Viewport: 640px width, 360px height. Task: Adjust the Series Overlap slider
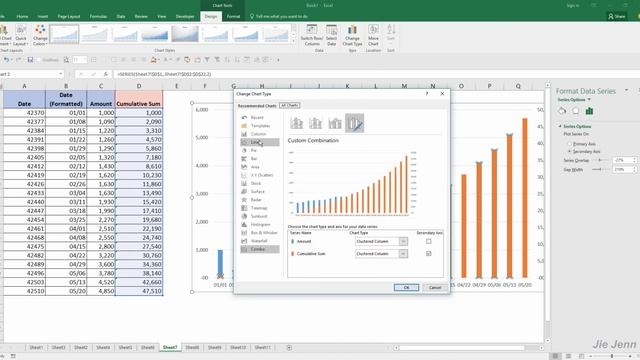coord(600,160)
